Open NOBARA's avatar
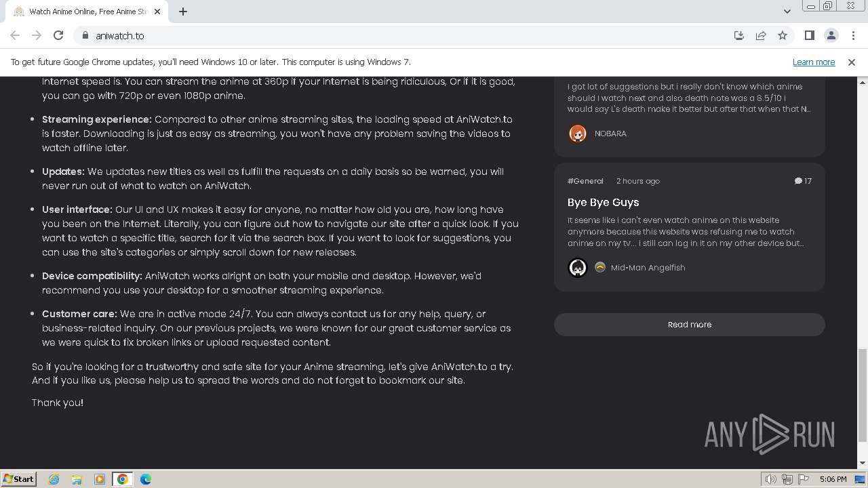Screen dimensions: 868x488 click(x=578, y=134)
